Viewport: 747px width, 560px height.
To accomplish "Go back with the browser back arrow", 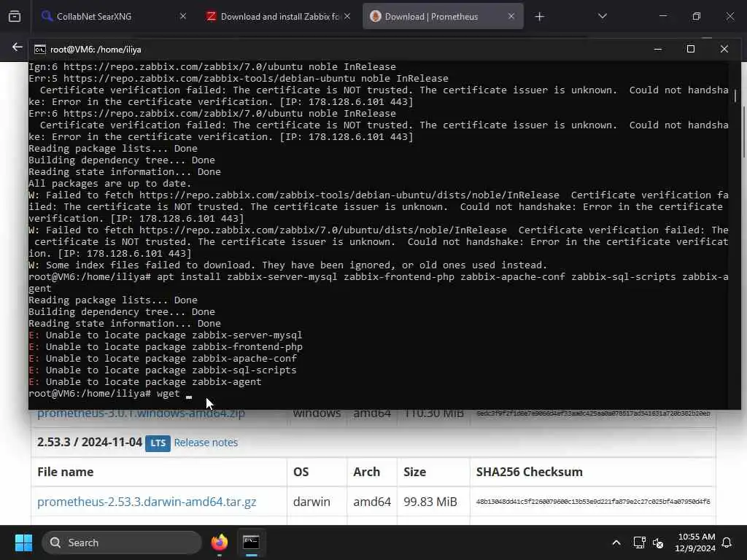I will point(18,47).
